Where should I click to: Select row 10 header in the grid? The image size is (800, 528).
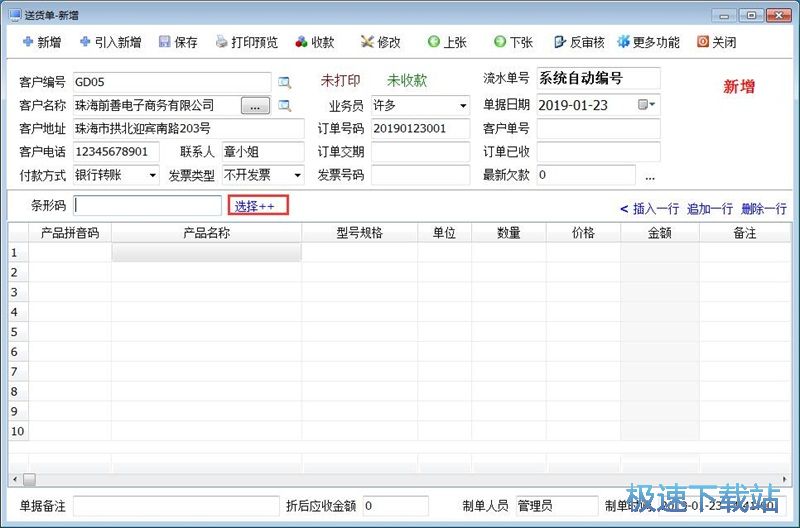pyautogui.click(x=18, y=431)
